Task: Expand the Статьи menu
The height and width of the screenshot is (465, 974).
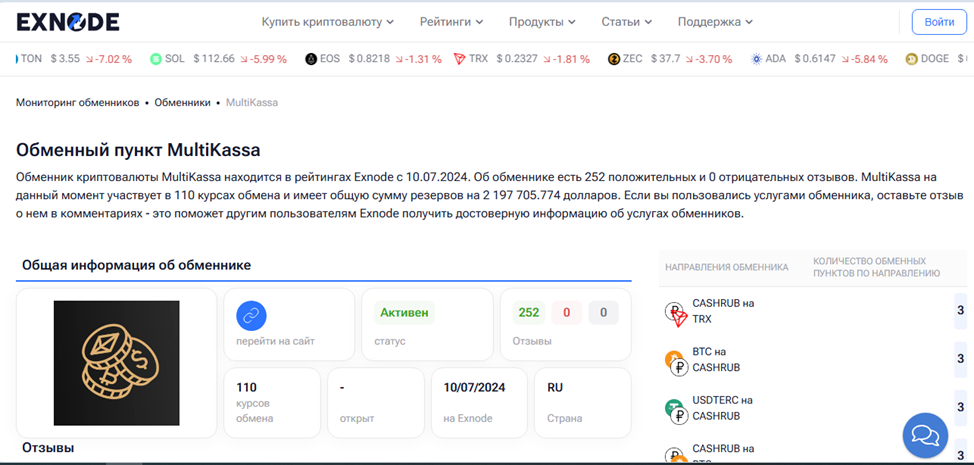Action: [626, 22]
